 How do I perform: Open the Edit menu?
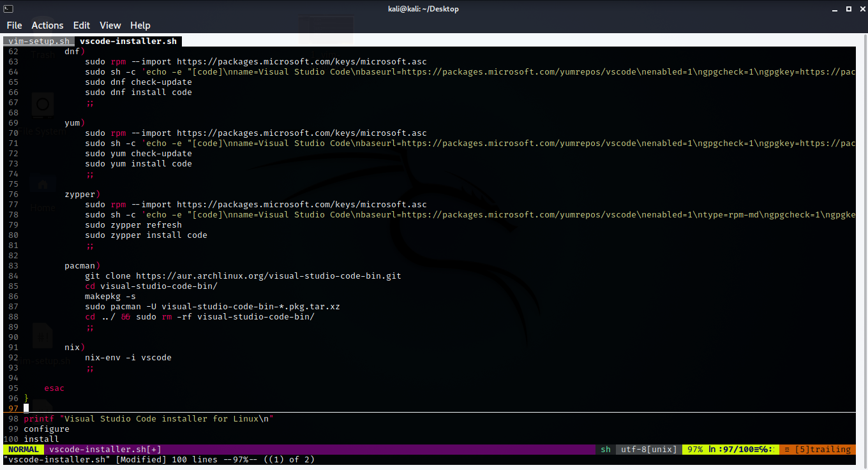(82, 26)
